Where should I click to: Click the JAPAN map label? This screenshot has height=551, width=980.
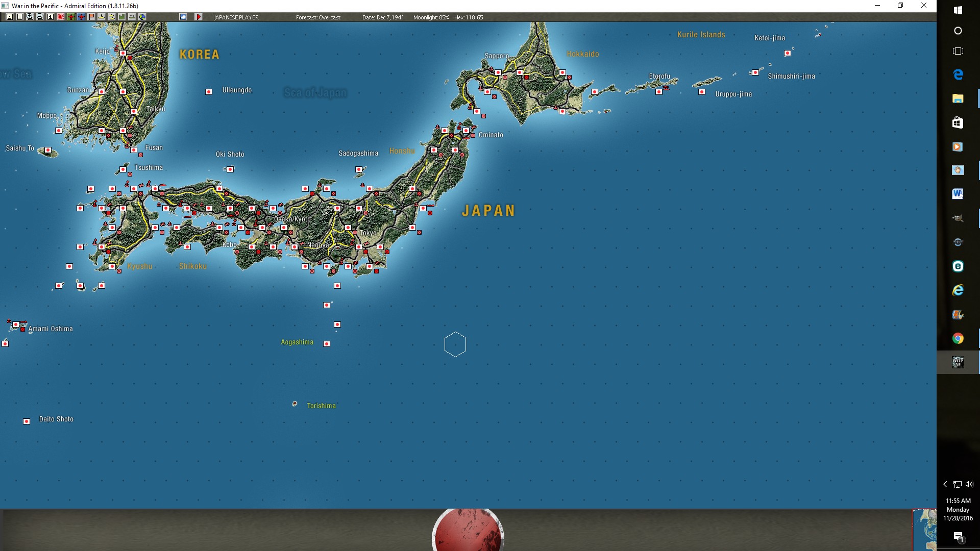pyautogui.click(x=488, y=211)
